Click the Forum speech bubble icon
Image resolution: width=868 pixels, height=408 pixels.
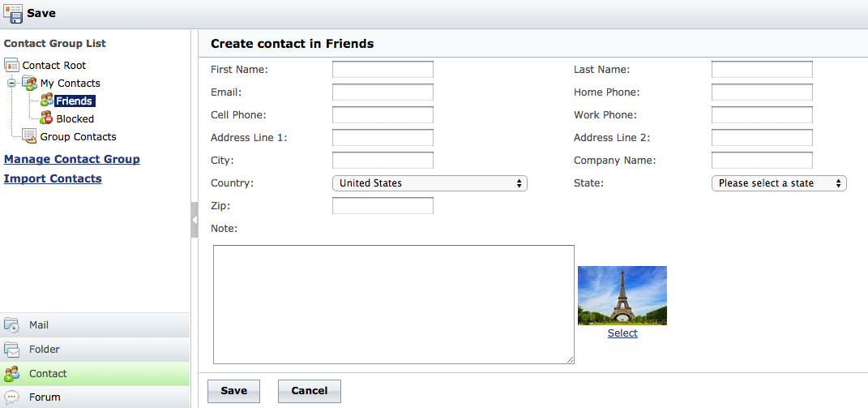click(x=12, y=397)
